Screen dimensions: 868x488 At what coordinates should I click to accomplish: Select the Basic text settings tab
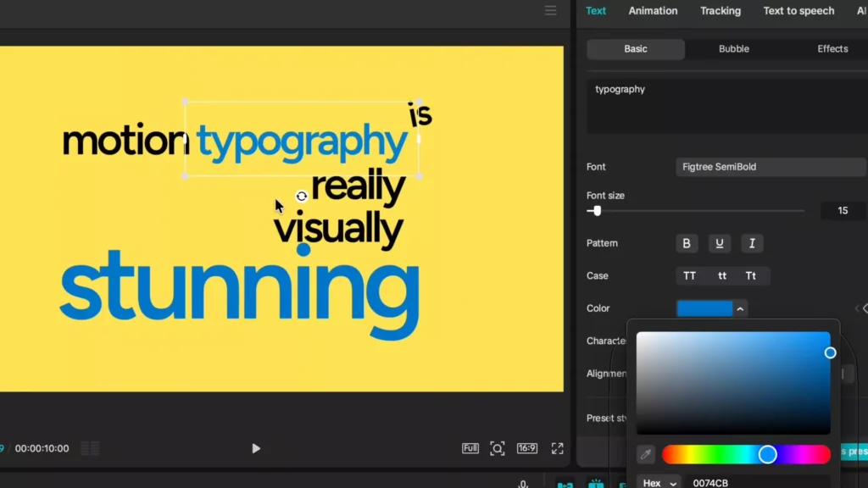(635, 48)
